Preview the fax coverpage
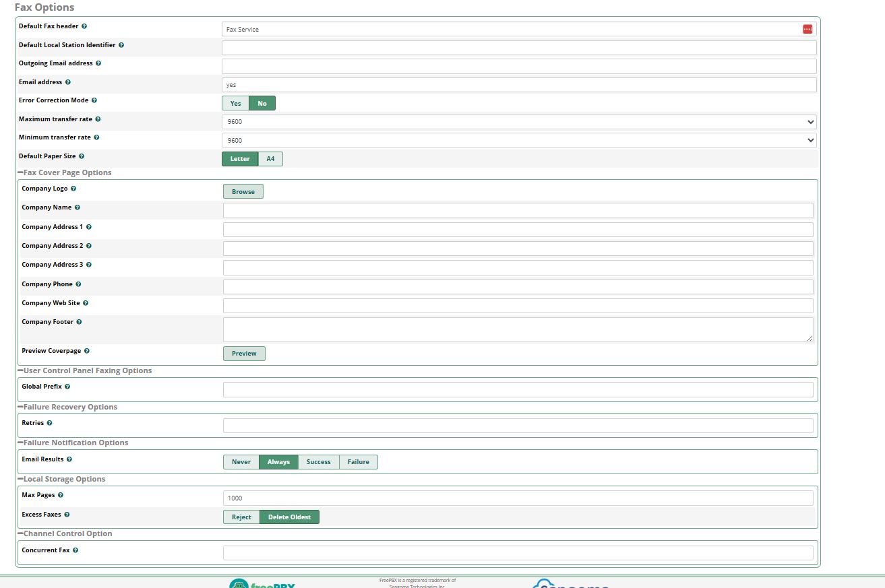Image resolution: width=885 pixels, height=588 pixels. (244, 354)
